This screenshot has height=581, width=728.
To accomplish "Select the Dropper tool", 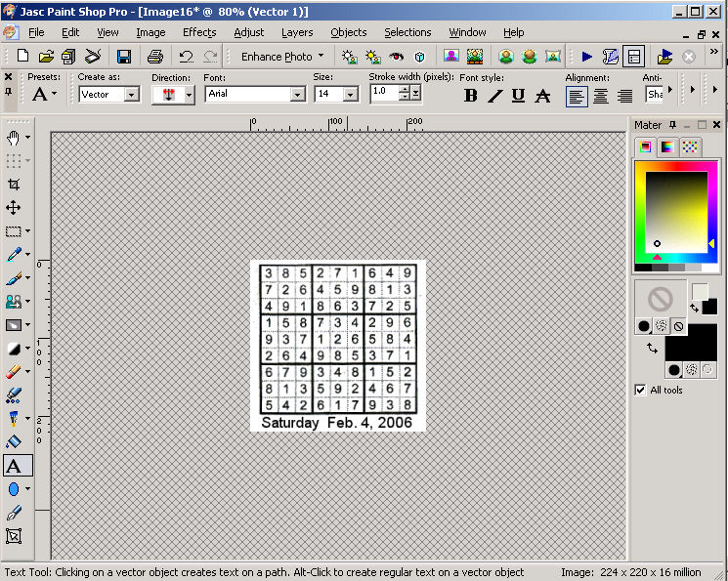I will (14, 254).
